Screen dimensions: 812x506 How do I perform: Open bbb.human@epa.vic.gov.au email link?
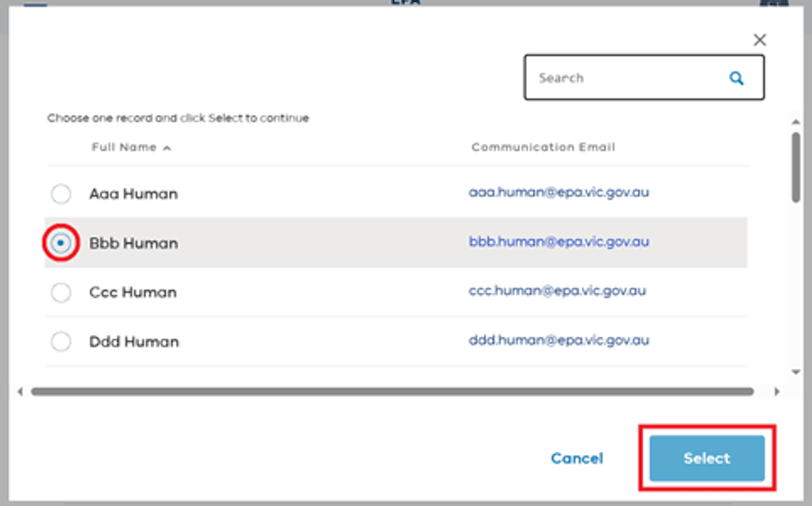tap(559, 241)
